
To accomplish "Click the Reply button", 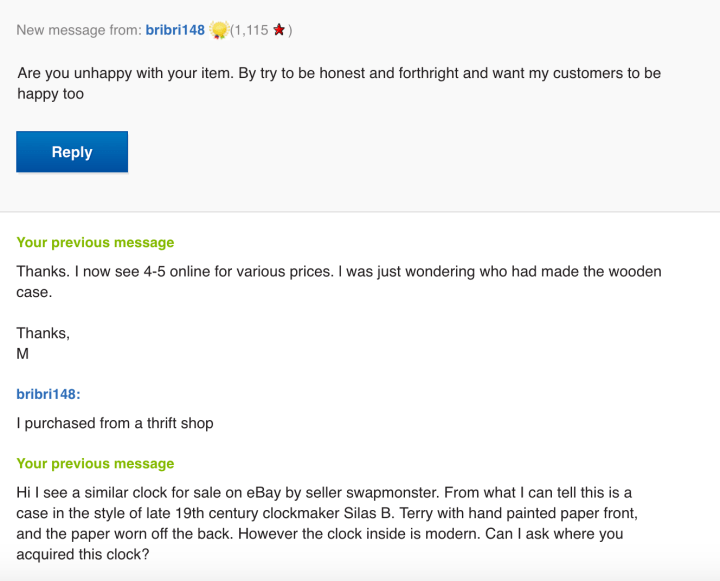I will coord(72,152).
